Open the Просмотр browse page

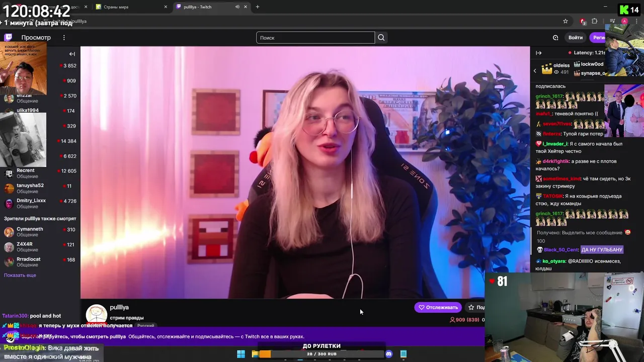point(36,38)
